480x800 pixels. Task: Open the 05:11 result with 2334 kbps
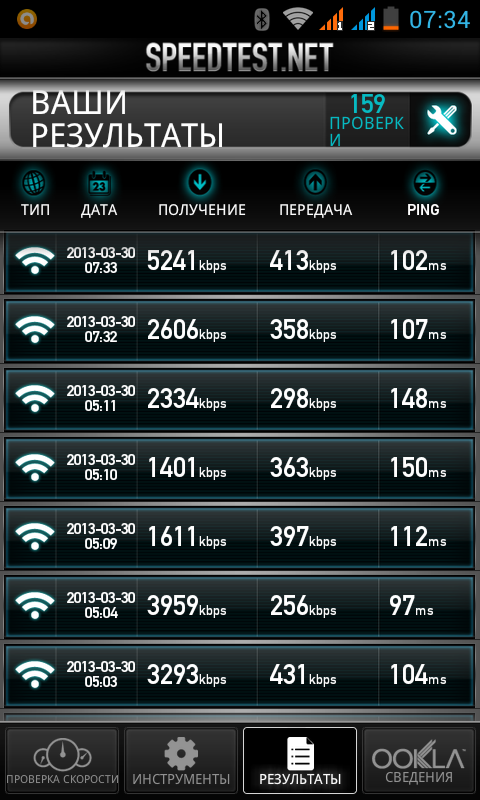tap(240, 399)
